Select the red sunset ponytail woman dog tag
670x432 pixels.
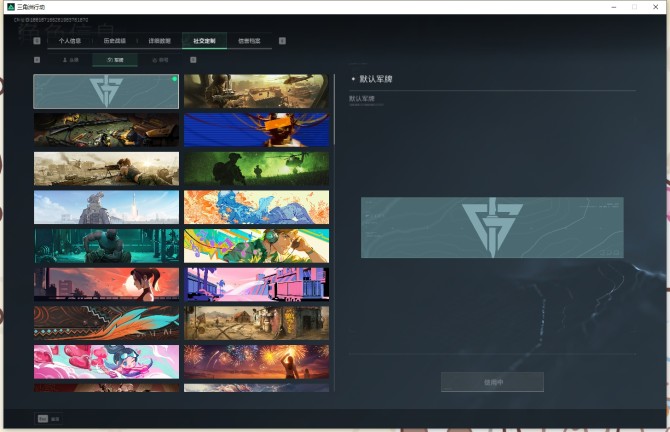tap(106, 285)
